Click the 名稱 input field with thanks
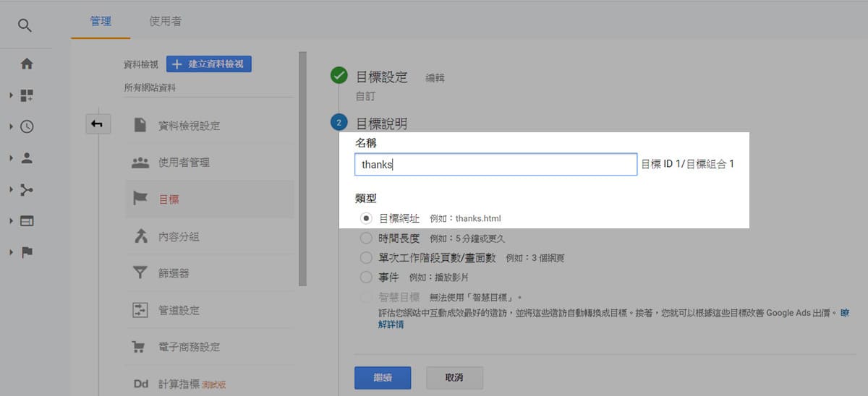Viewport: 868px width, 396px height. click(x=495, y=164)
